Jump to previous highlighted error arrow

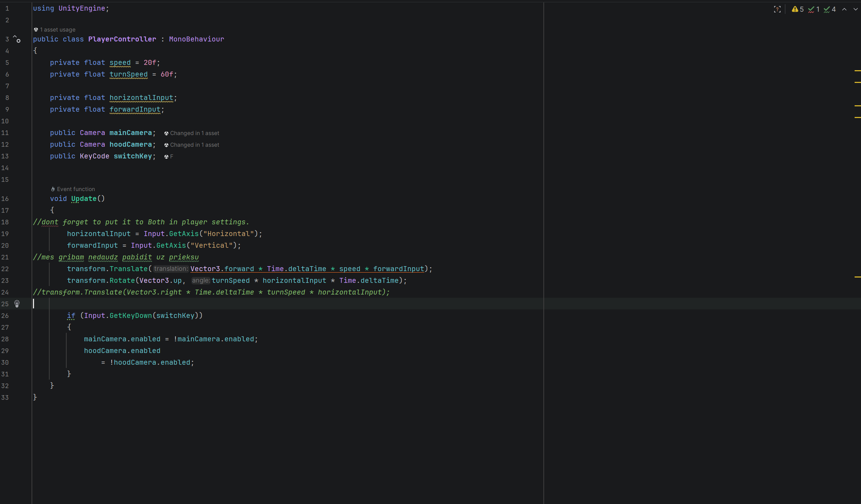pos(844,10)
